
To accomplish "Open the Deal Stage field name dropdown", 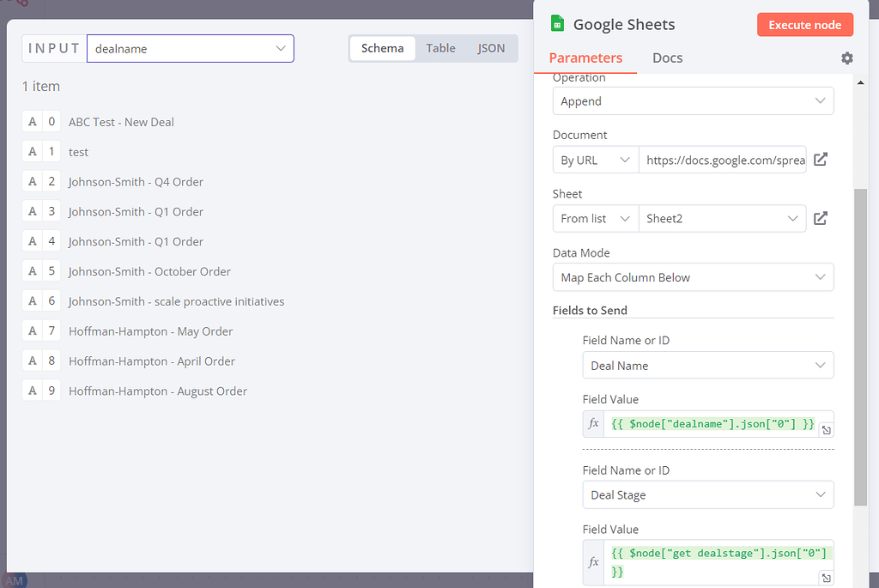I will click(x=707, y=495).
